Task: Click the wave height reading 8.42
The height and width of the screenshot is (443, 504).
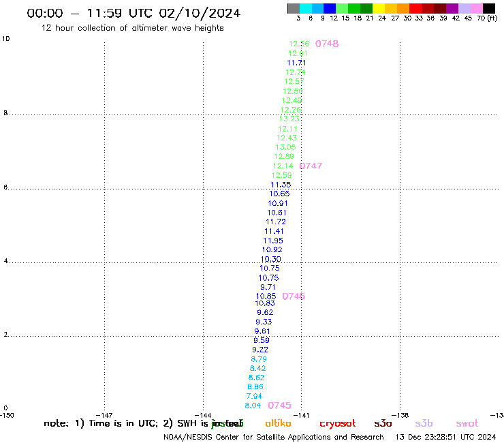Action: [257, 368]
